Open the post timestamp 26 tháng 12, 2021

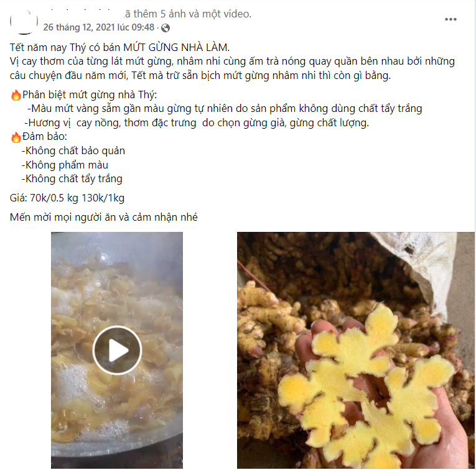pos(99,27)
